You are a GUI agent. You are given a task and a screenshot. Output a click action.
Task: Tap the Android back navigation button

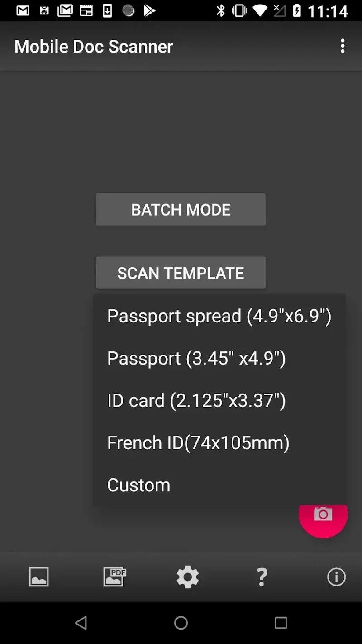click(x=82, y=623)
